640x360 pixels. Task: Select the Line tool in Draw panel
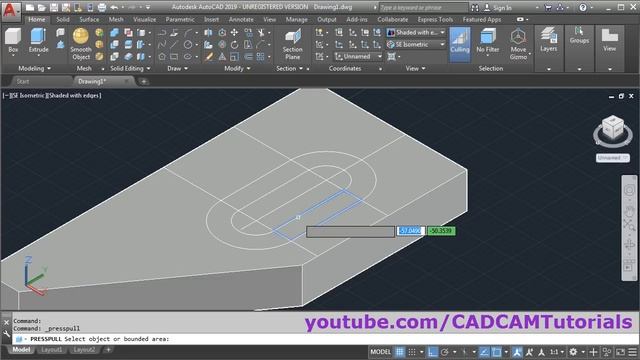(174, 44)
